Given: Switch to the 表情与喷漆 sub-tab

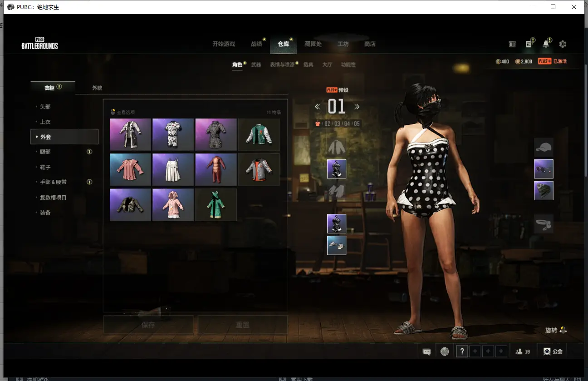Looking at the screenshot, I should click(282, 64).
